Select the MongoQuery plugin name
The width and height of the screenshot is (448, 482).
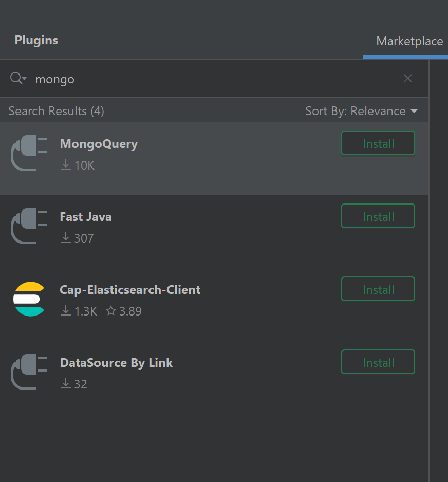pos(99,144)
